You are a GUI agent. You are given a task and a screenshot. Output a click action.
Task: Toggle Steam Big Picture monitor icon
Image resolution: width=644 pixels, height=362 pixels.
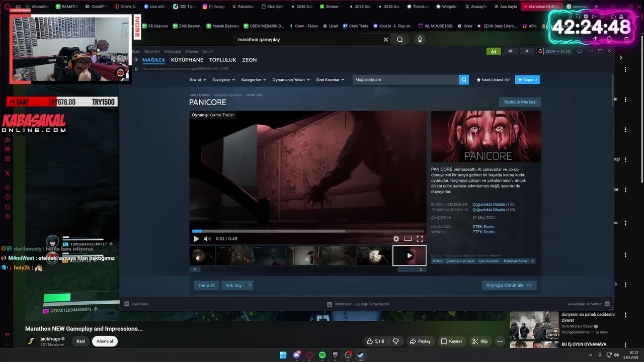579,51
